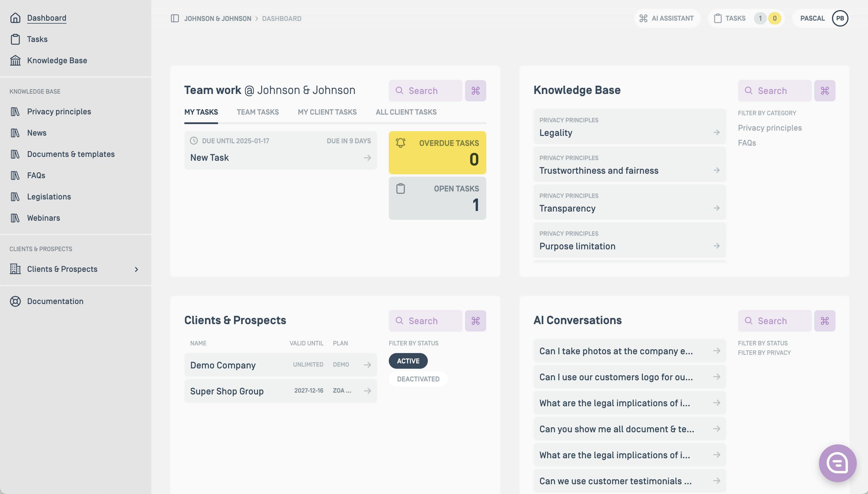
Task: Expand Clients & Prospects sidebar chevron
Action: click(x=136, y=269)
